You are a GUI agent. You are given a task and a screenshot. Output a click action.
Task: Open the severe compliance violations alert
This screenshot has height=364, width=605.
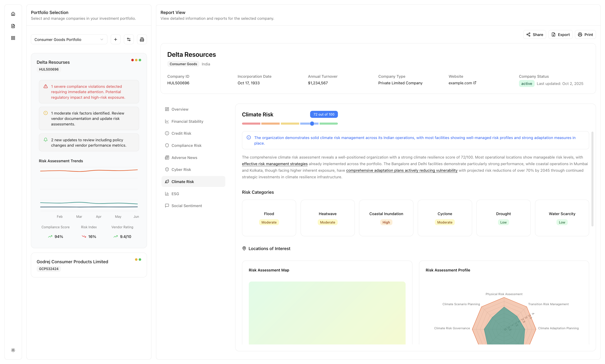click(89, 92)
